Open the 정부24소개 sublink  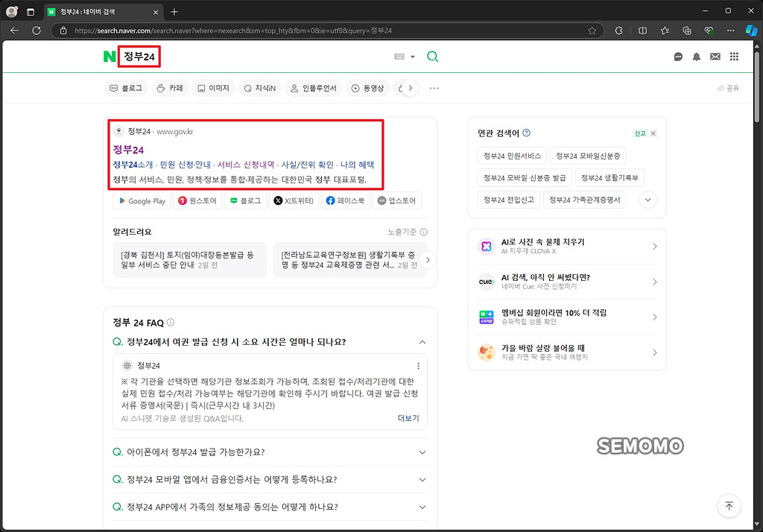point(133,165)
